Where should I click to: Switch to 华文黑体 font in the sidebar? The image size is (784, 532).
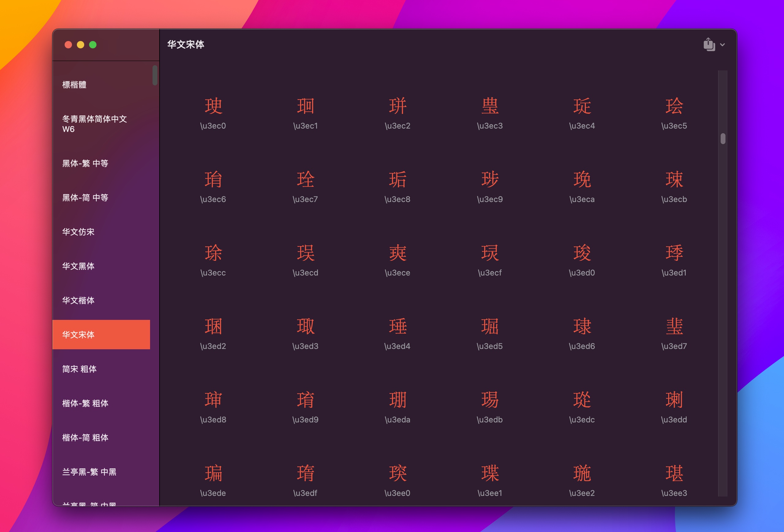78,266
